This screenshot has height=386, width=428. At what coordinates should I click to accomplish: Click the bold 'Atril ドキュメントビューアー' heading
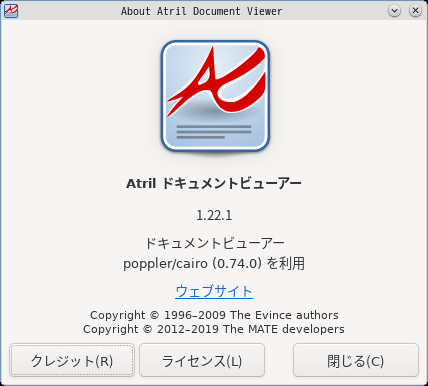coord(214,183)
